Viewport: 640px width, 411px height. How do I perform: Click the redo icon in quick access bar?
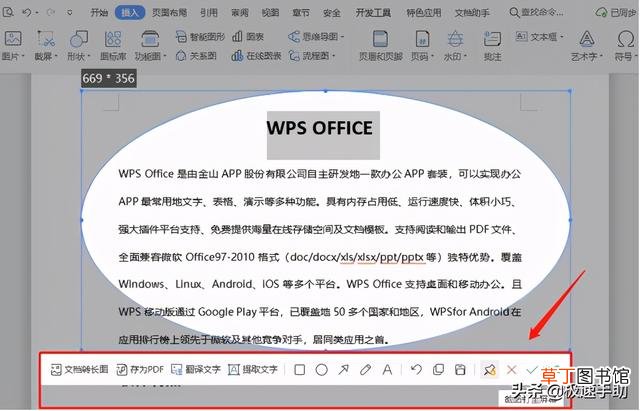coord(51,13)
